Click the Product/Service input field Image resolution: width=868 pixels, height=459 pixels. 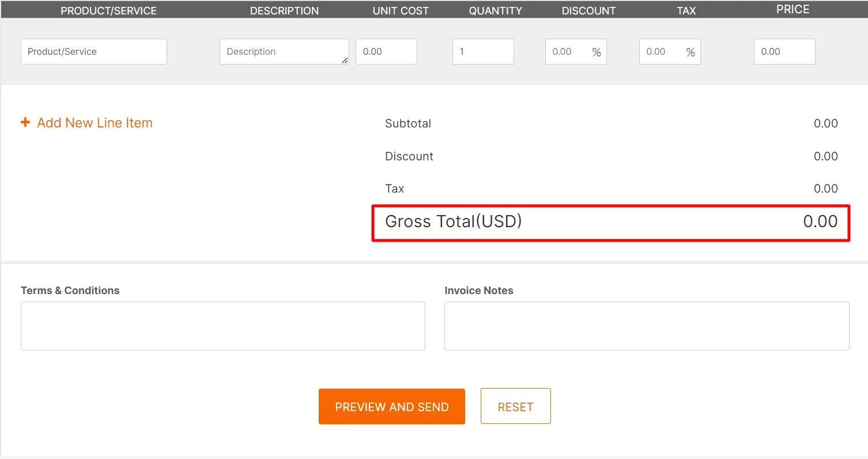(x=94, y=51)
